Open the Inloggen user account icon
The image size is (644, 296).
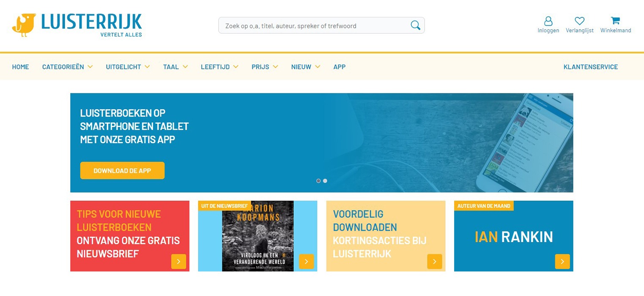(x=548, y=21)
